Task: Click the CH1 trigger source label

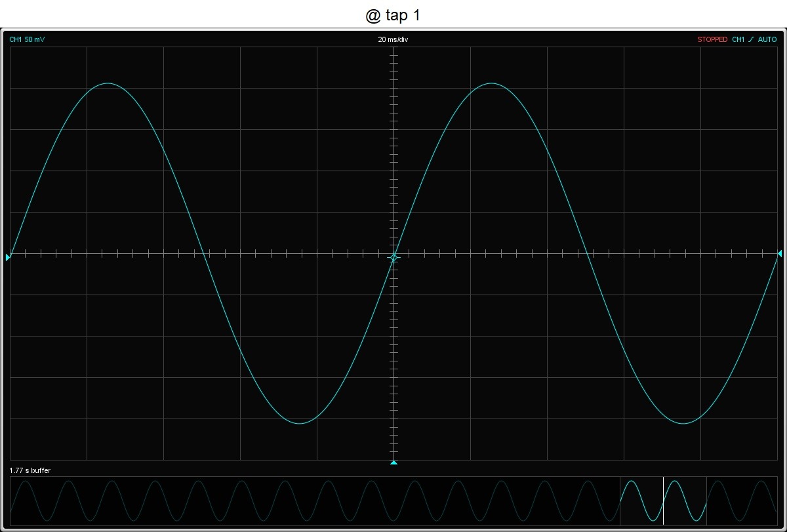Action: tap(738, 40)
